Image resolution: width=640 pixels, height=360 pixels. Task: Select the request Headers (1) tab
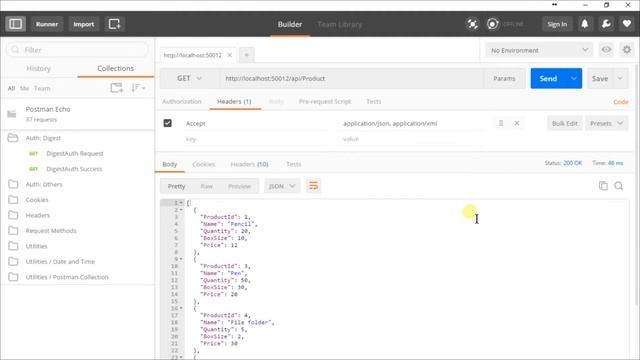click(234, 101)
